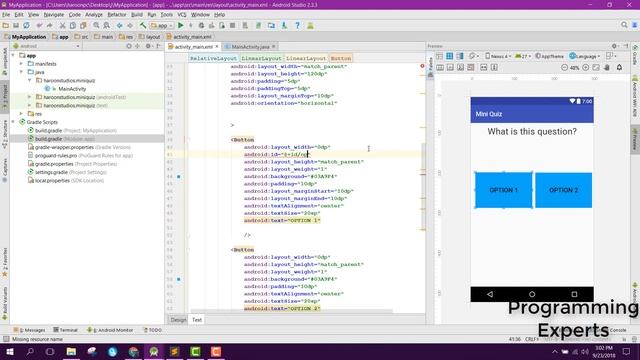Click the navigate Forward arrow icon
Viewport: 640px width, 360px height.
[130, 25]
